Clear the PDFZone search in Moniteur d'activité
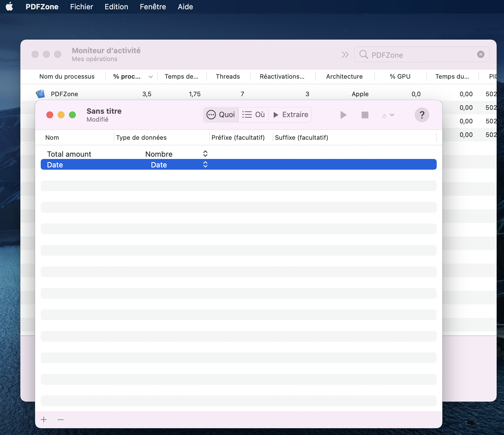 [x=481, y=54]
